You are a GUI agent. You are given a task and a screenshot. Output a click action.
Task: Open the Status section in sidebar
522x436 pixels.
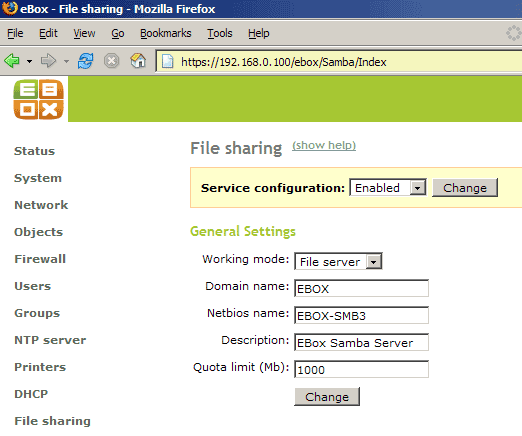click(x=34, y=151)
